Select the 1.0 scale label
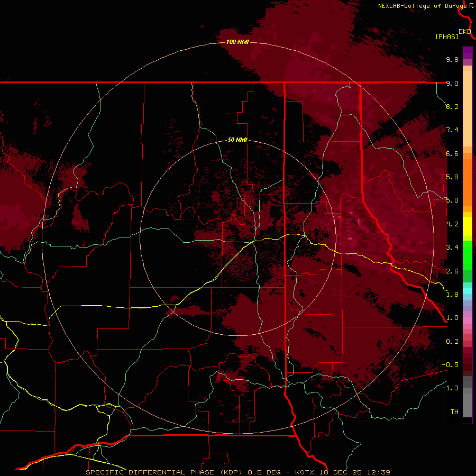This screenshot has width=476, height=476. click(x=452, y=318)
